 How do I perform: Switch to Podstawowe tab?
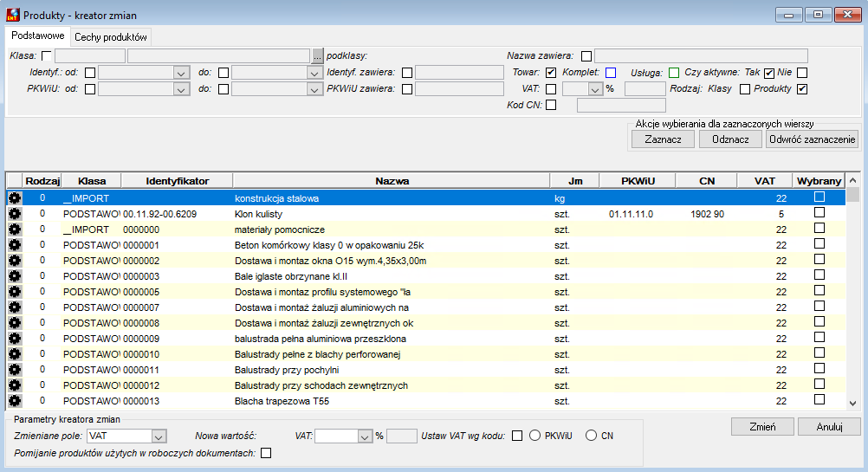coord(37,36)
